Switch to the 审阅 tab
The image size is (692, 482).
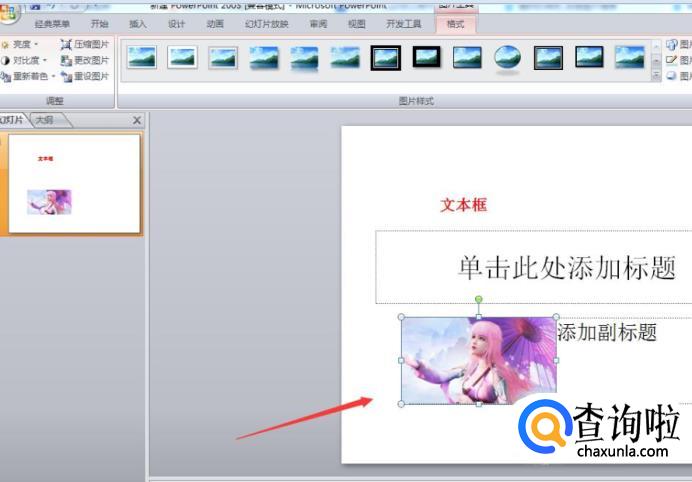318,24
